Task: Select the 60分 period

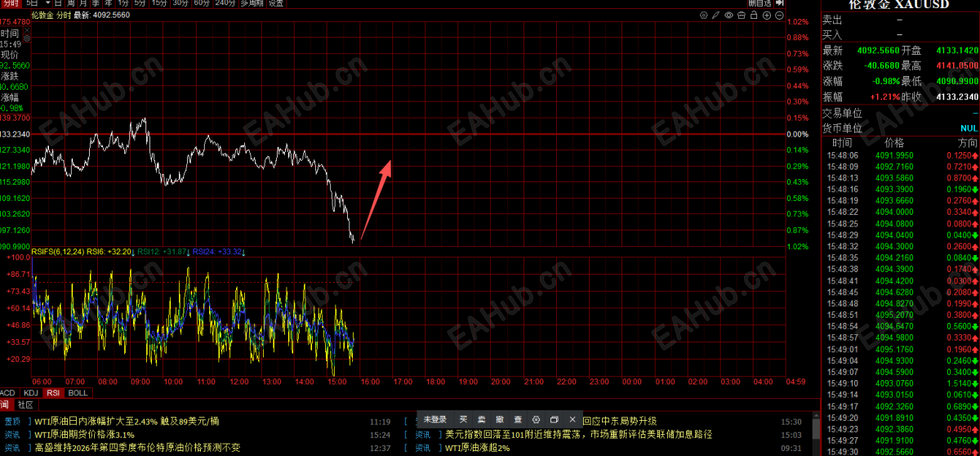Action: [x=202, y=3]
